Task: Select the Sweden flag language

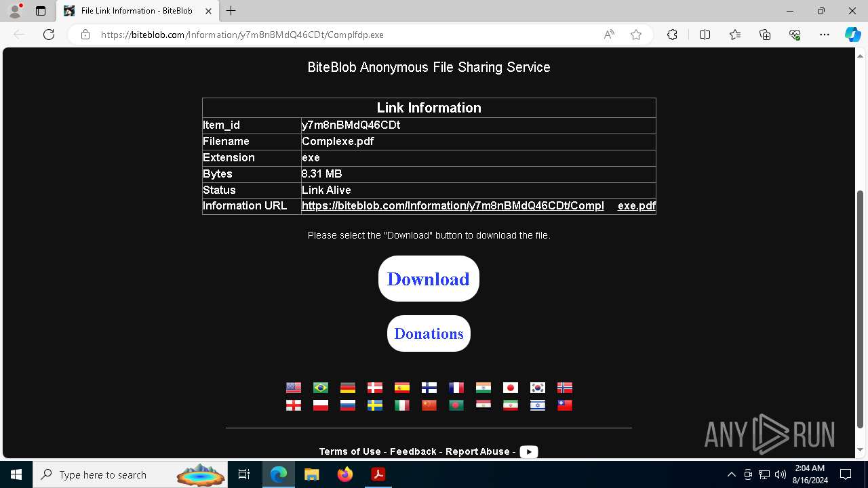Action: click(375, 405)
